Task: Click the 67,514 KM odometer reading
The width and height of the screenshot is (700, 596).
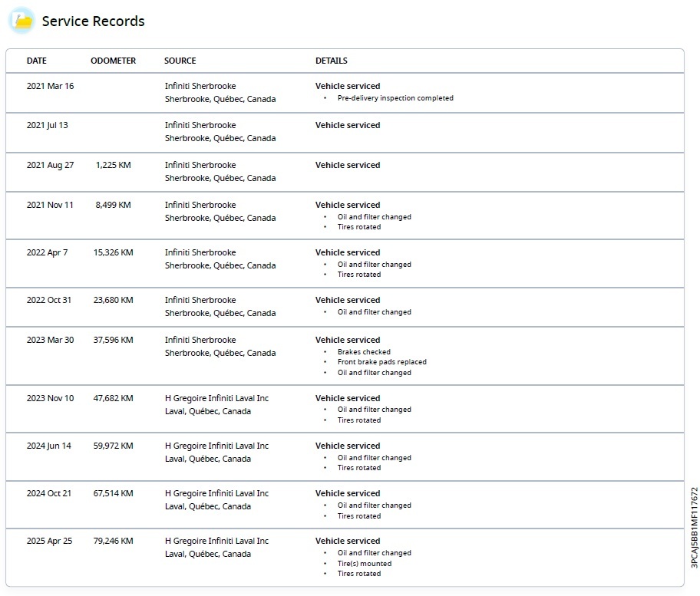Action: click(114, 493)
